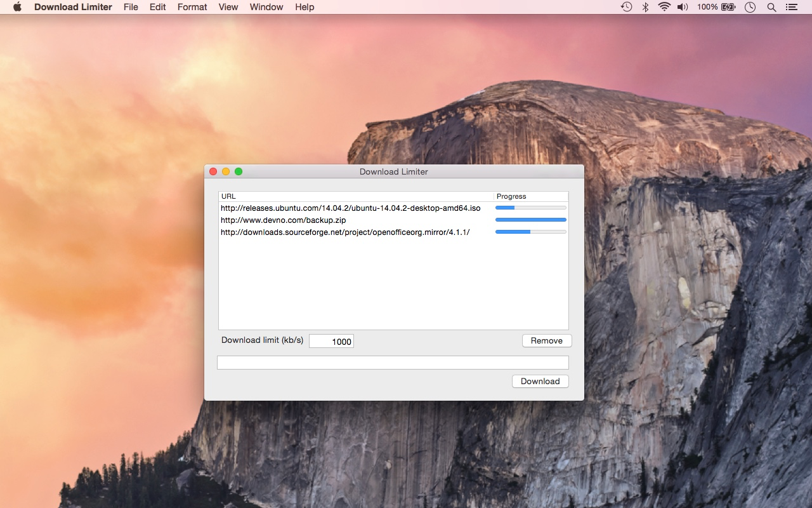Viewport: 812px width, 508px height.
Task: Open the Help menu
Action: point(304,7)
